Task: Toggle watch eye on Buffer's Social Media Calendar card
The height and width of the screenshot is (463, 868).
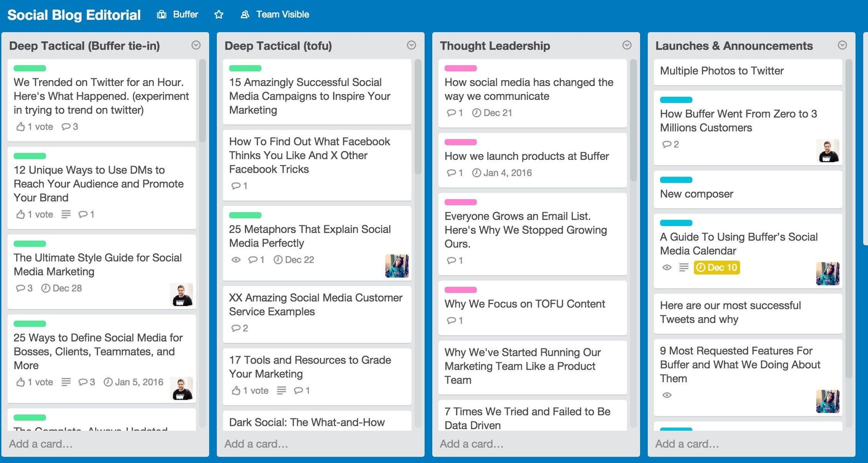Action: [x=667, y=268]
